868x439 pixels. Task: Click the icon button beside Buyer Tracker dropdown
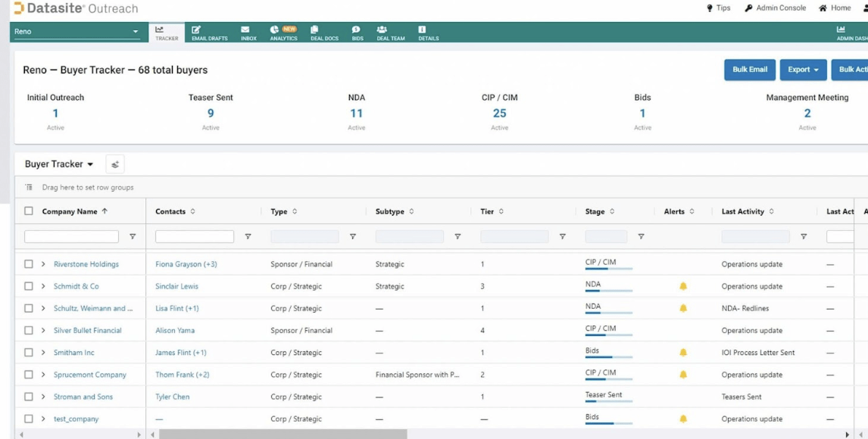tap(115, 164)
